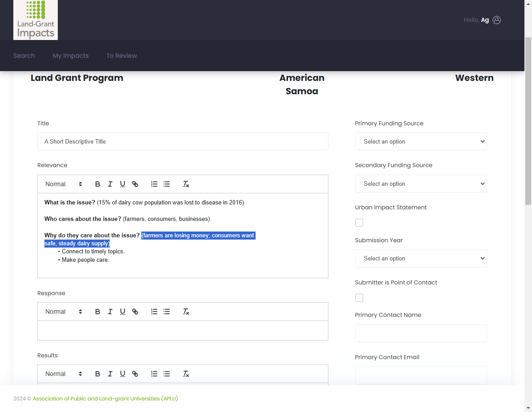Viewport: 532px width, 412px height.
Task: Toggle italic in Results editor
Action: (x=110, y=374)
